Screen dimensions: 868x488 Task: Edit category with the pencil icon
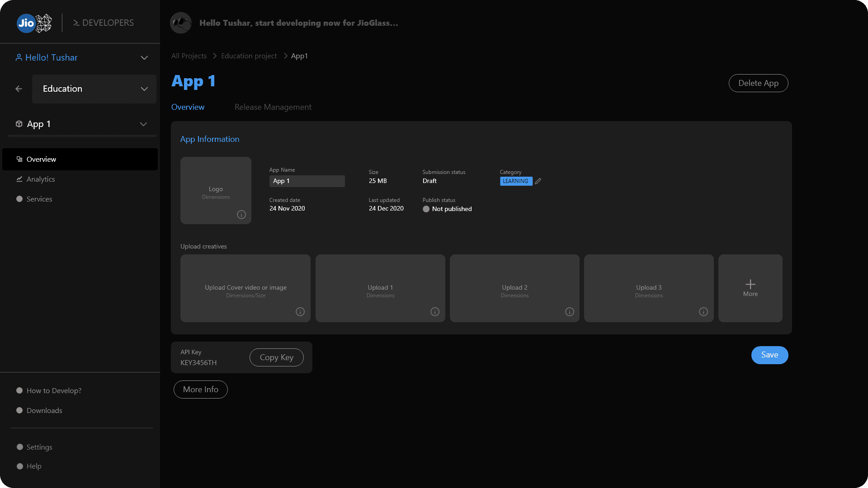(538, 181)
